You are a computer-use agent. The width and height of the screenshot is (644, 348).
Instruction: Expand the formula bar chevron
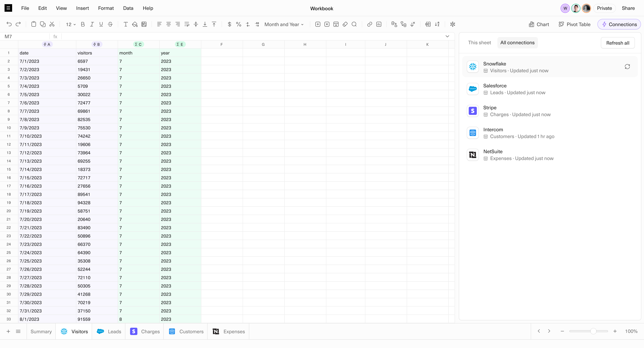[x=447, y=37]
